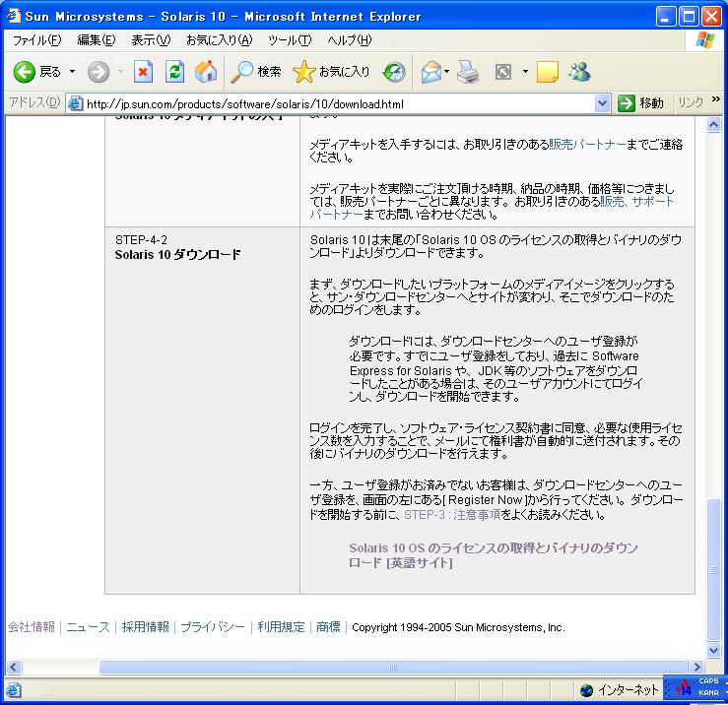Open the 編集(E) menu

97,40
